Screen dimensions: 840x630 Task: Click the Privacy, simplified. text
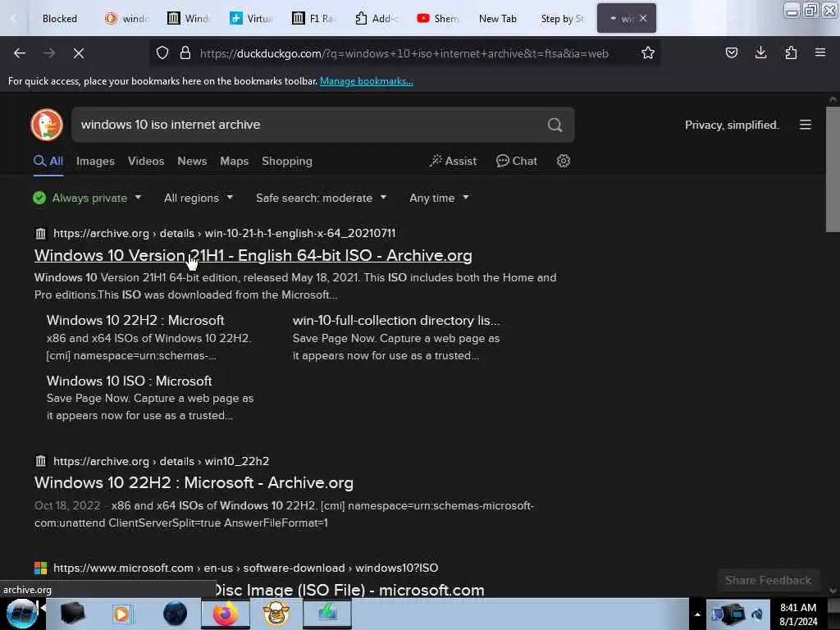(731, 125)
